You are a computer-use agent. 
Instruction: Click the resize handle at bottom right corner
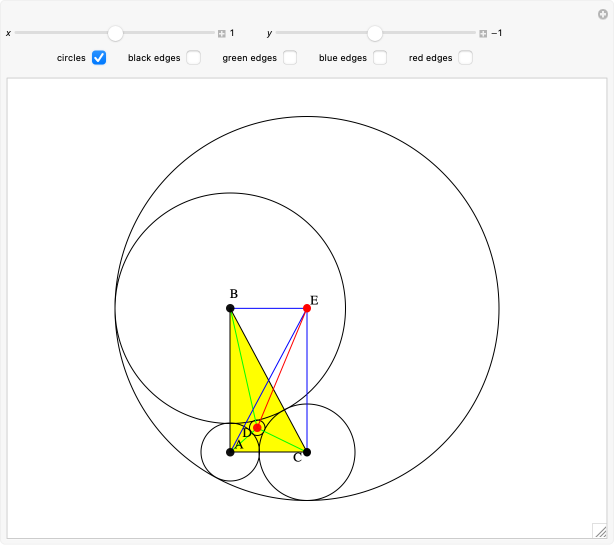598,531
